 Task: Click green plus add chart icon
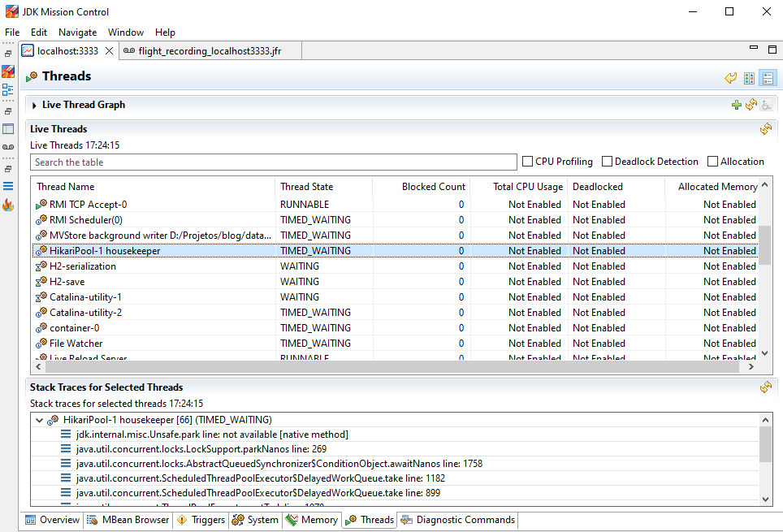click(736, 105)
